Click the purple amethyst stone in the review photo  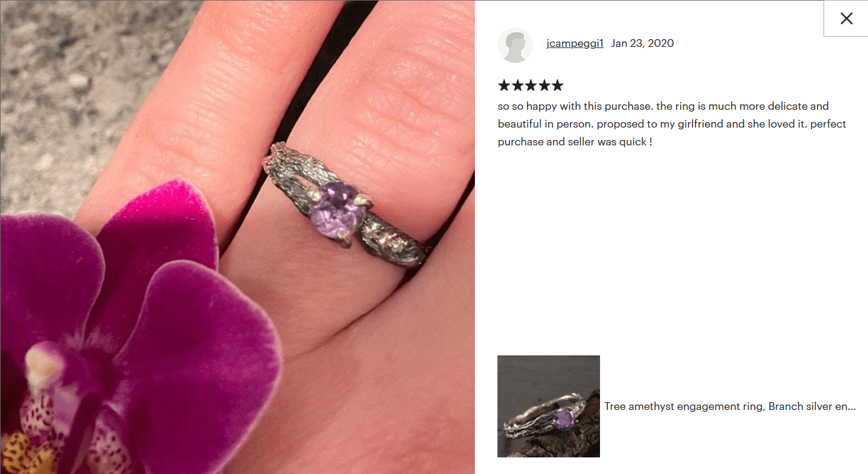(x=335, y=211)
